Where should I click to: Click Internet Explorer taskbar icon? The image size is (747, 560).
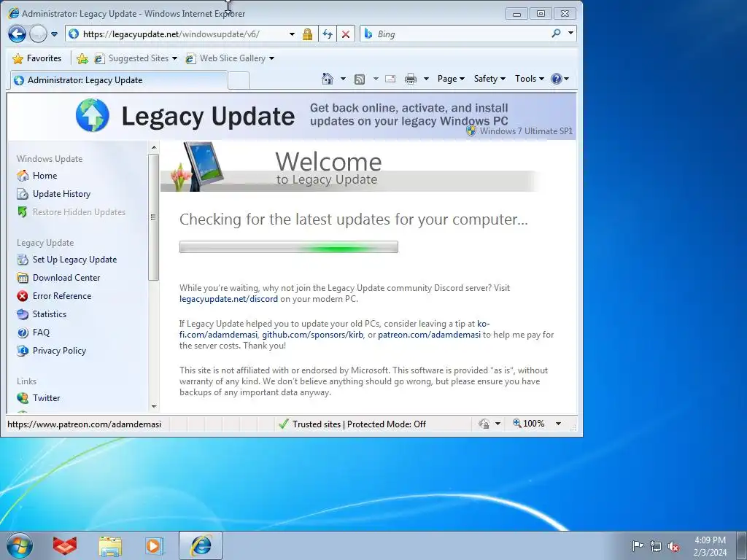201,545
